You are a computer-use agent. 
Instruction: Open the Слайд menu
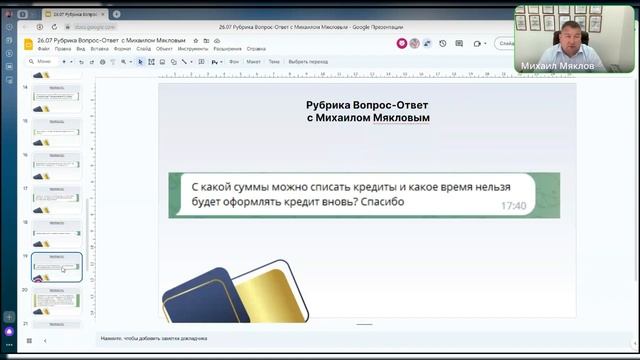coord(144,49)
